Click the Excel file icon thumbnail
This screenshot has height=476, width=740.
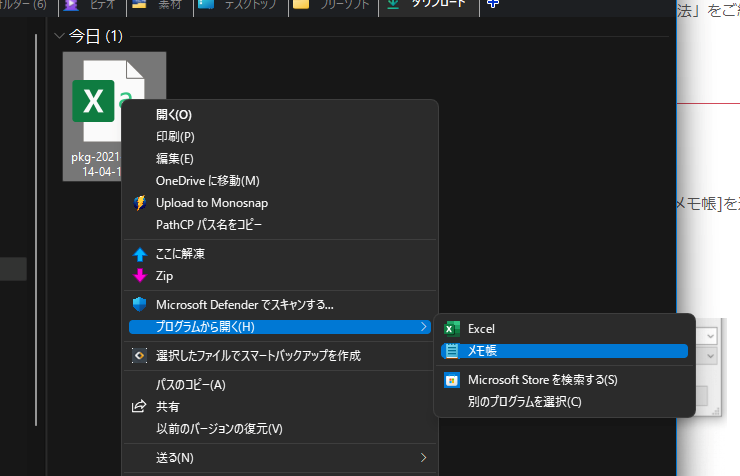point(108,100)
